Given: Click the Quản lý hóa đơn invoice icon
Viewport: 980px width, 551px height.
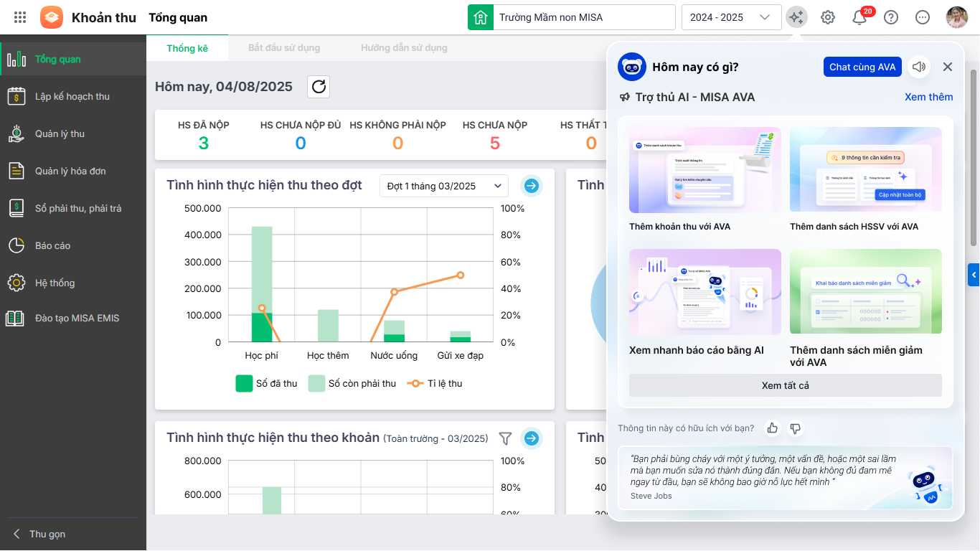Looking at the screenshot, I should pos(17,171).
